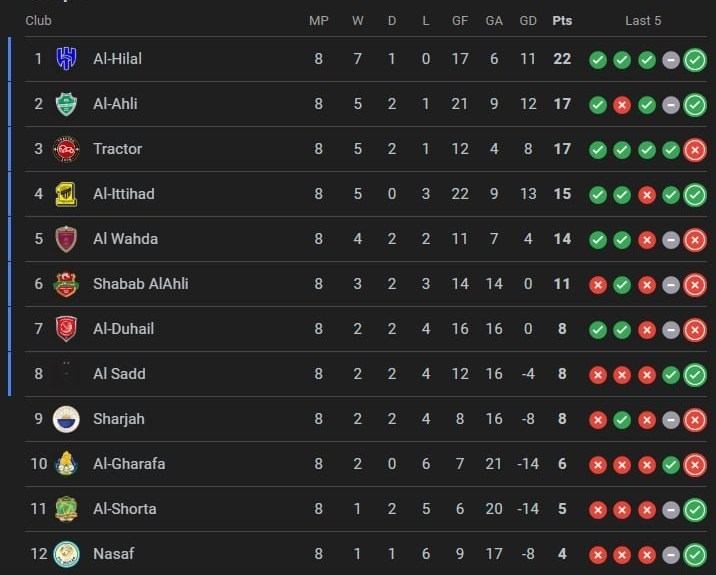716x575 pixels.
Task: Click the Al-Hilal club crest icon
Action: click(x=66, y=59)
